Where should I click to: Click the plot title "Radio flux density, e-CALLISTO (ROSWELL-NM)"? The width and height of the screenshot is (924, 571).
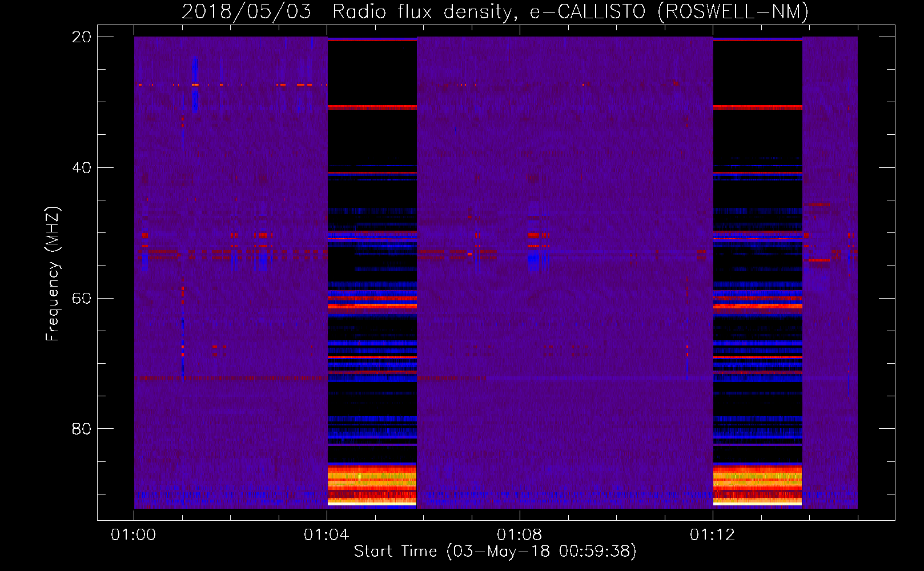pyautogui.click(x=571, y=12)
